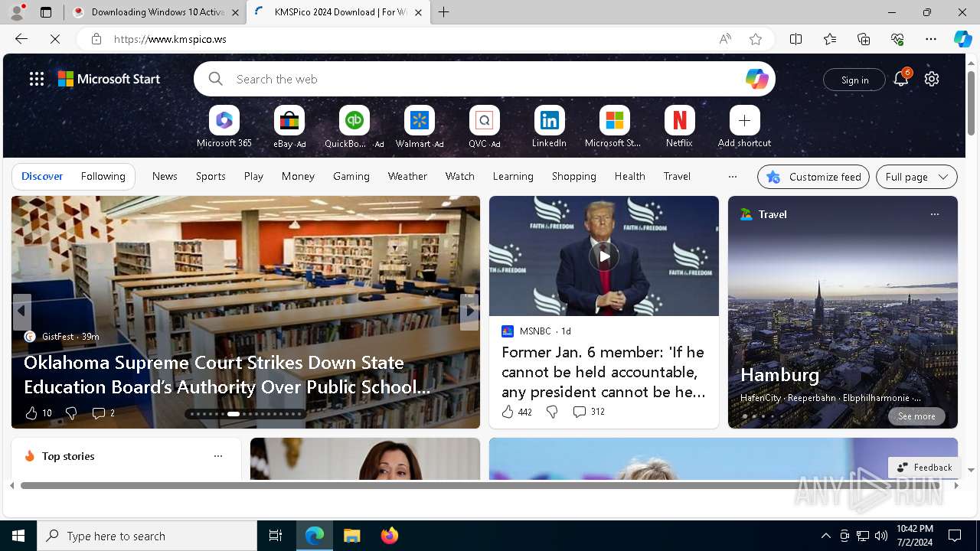The height and width of the screenshot is (551, 980).
Task: Open Travel card options menu
Action: click(x=934, y=214)
